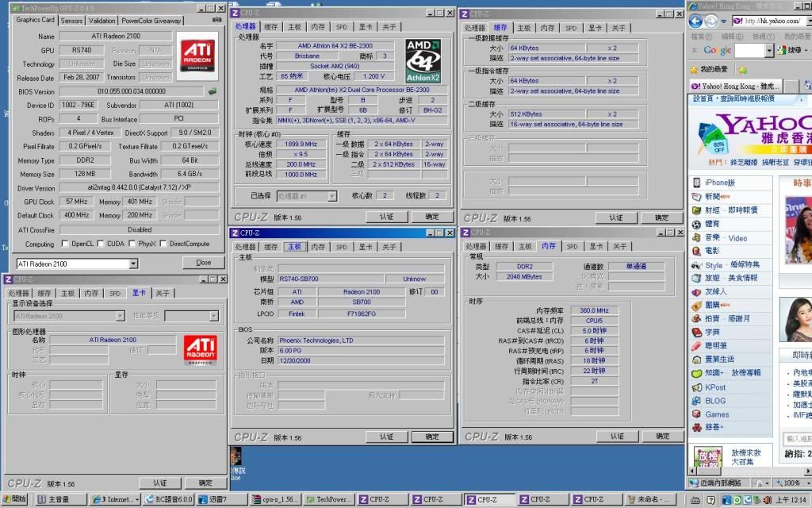Enable the OpenCL checkbox

[x=65, y=244]
